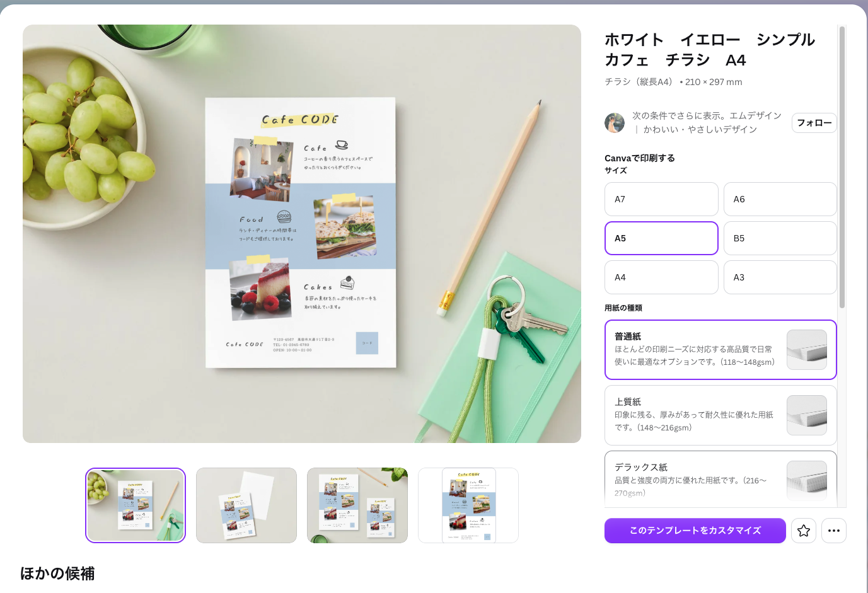Show the second preview thumbnail with blank paper
This screenshot has width=868, height=593.
tap(246, 505)
